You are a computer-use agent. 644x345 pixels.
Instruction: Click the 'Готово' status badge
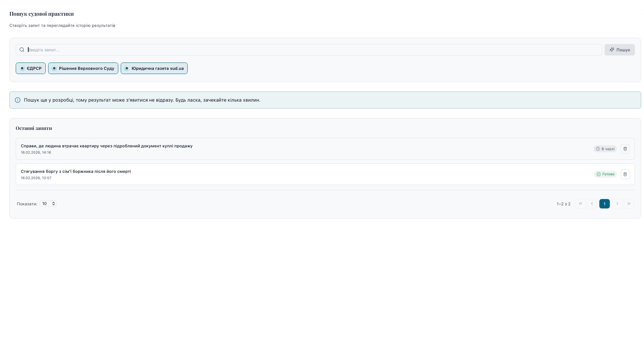tap(606, 174)
